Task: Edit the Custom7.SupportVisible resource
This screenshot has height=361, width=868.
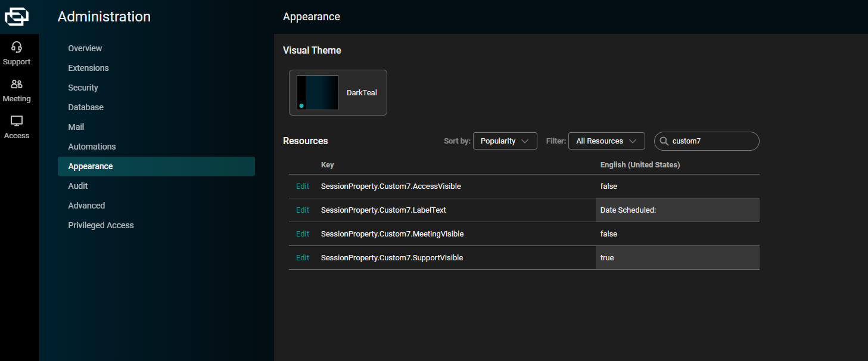Action: click(303, 258)
